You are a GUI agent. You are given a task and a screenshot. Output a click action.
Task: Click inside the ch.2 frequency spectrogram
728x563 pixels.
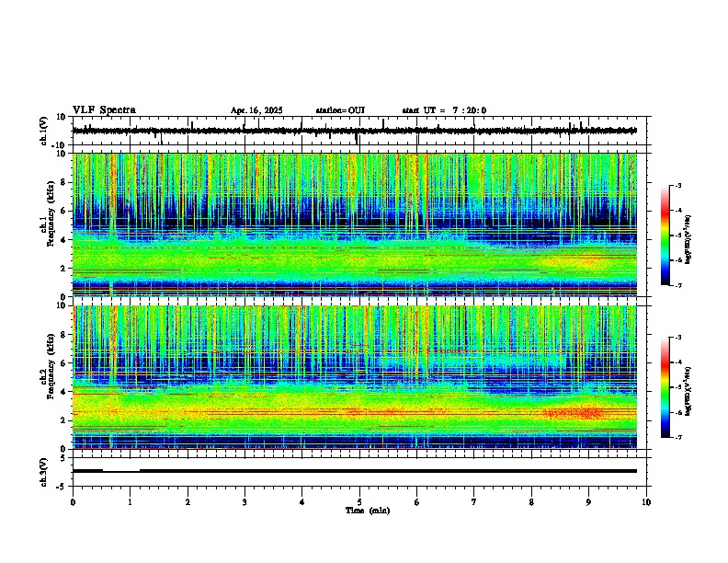(x=354, y=377)
